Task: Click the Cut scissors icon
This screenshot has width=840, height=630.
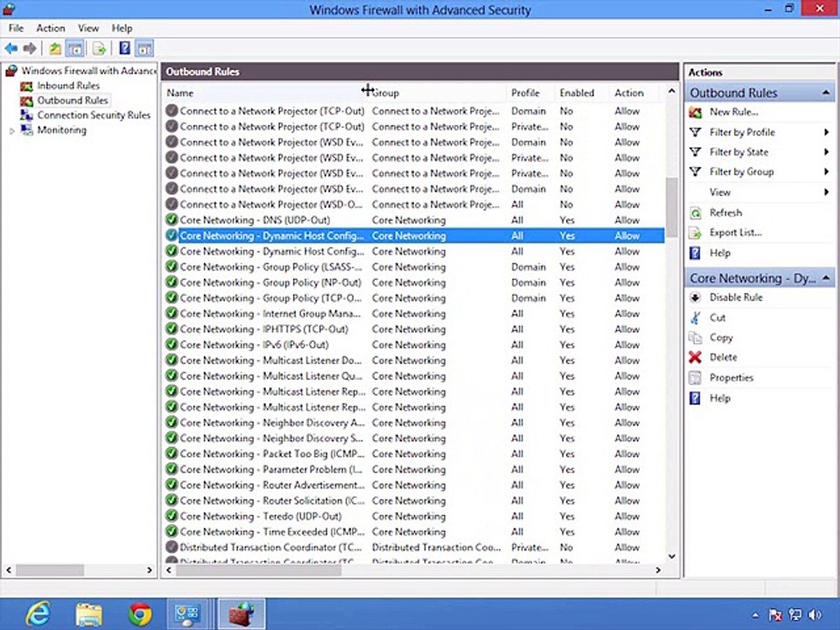Action: click(x=696, y=318)
